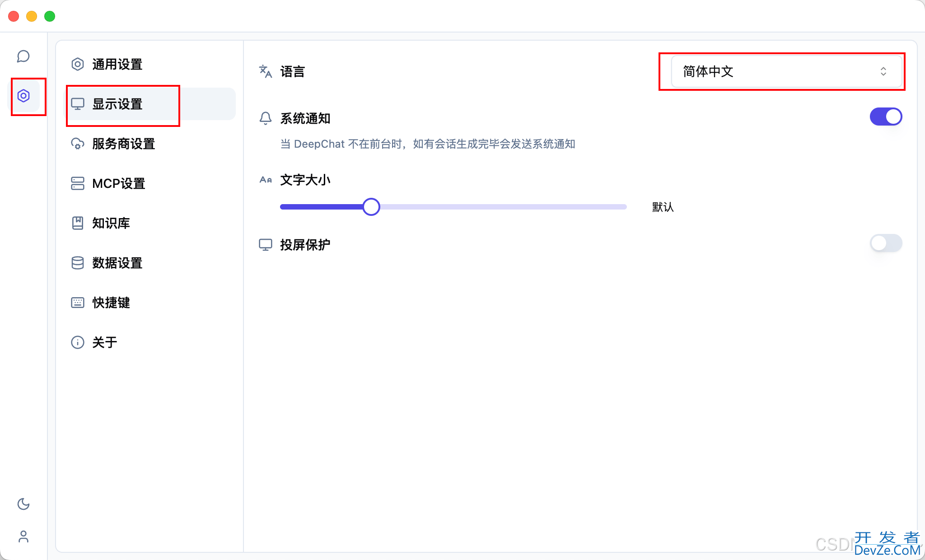Viewport: 925px width, 560px height.
Task: Open the settings hexagon icon in sidebar
Action: (x=23, y=96)
